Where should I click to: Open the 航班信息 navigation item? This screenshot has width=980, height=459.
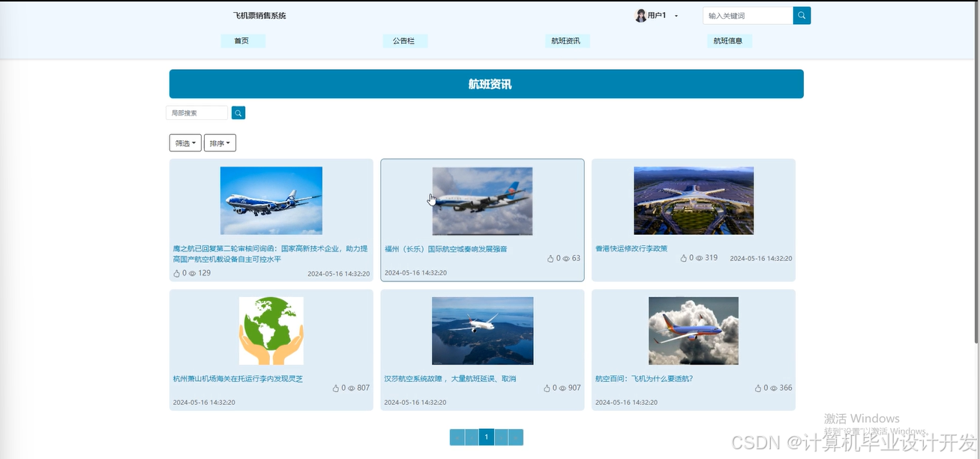[x=729, y=40]
